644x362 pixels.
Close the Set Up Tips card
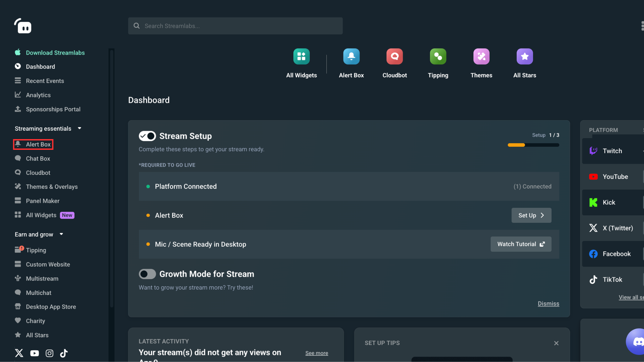(x=556, y=343)
